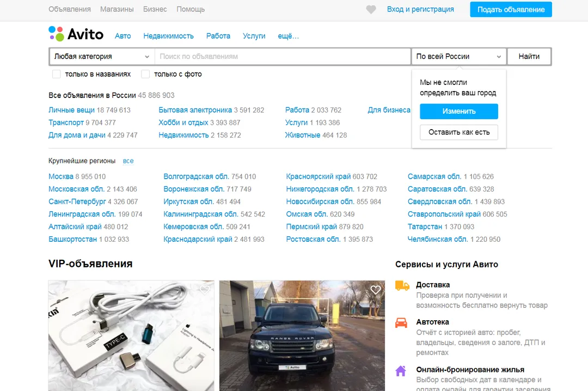This screenshot has height=391, width=588.
Task: Click the Изменить city button
Action: pyautogui.click(x=458, y=112)
